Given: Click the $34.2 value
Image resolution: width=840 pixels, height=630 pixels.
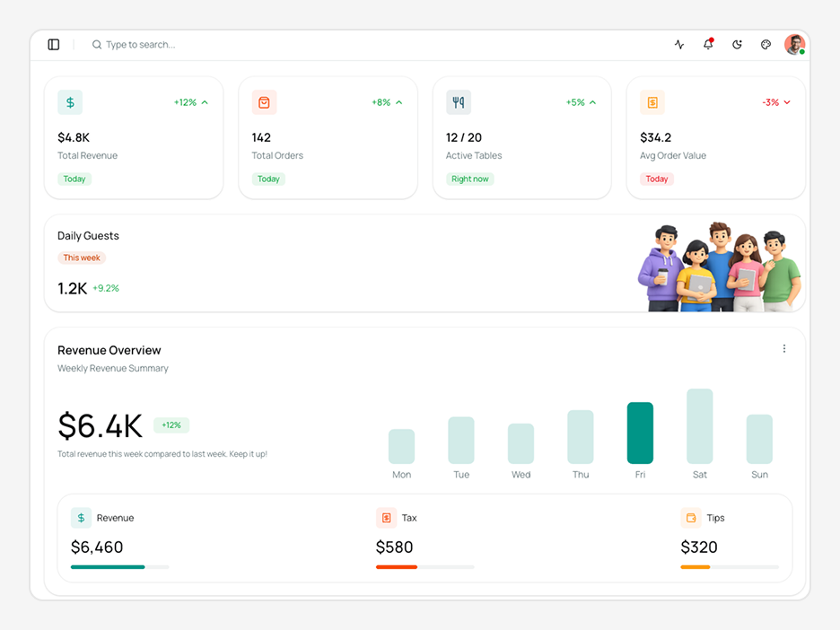Looking at the screenshot, I should click(656, 137).
